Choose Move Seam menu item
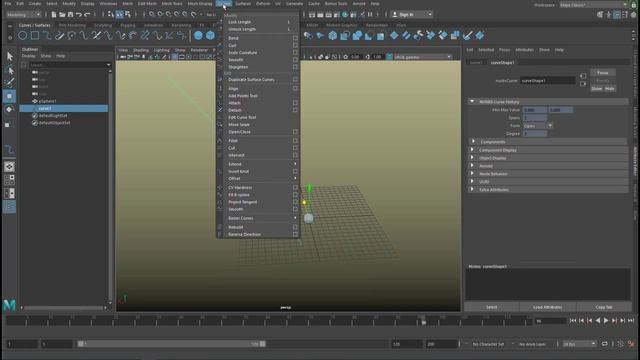Screen dimensions: 640x360 coord(239,125)
